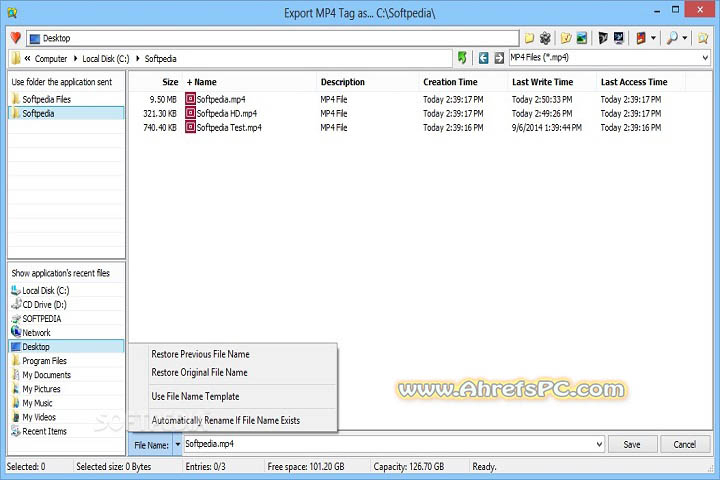
Task: Open My Documents in the places list
Action: pos(67,374)
